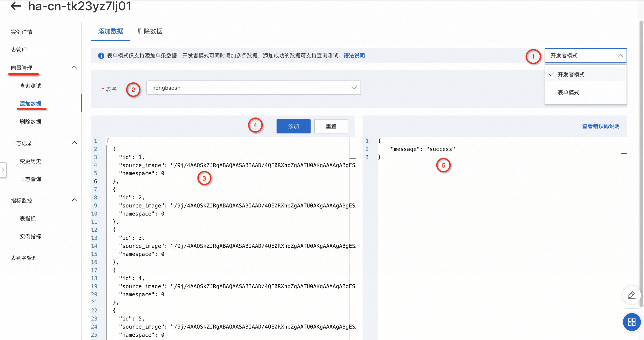Click the blue grid apps floating button
This screenshot has width=644, height=340.
[631, 322]
